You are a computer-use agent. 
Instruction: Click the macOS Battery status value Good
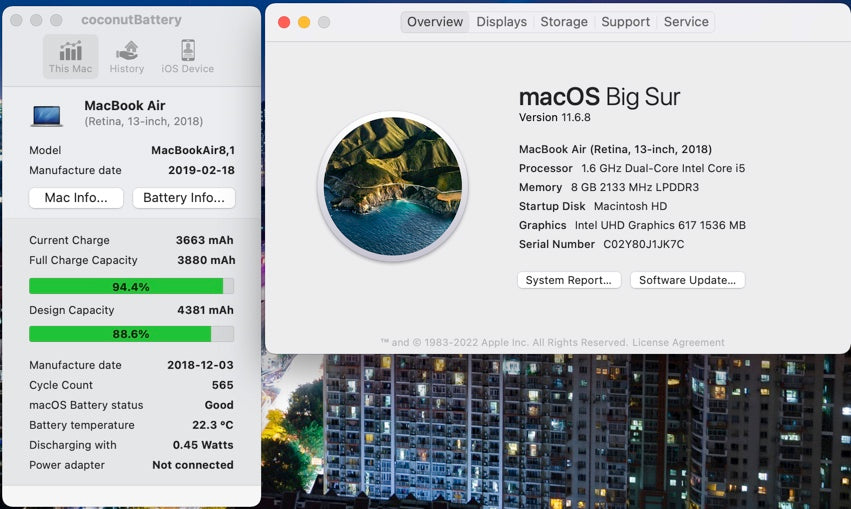[x=219, y=405]
